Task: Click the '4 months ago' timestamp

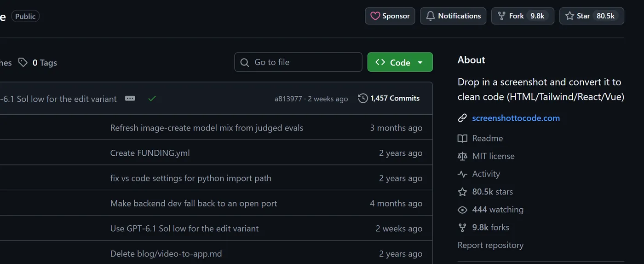Action: (396, 203)
